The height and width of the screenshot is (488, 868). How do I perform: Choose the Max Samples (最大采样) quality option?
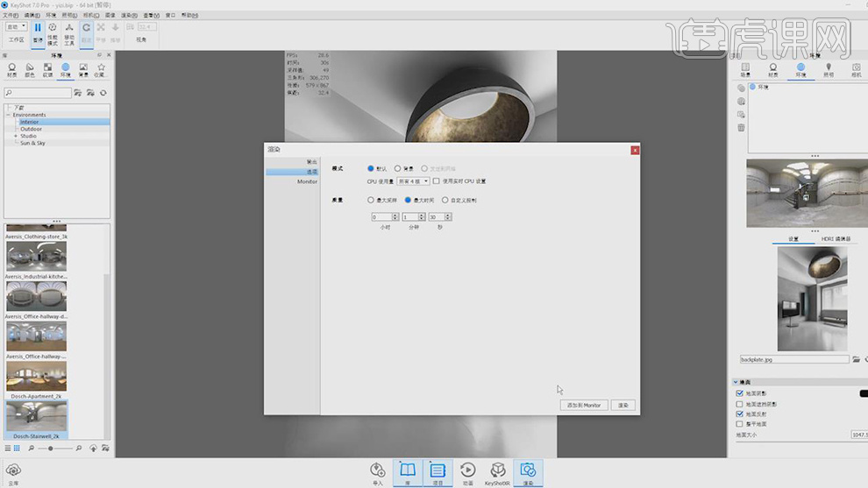coord(371,200)
